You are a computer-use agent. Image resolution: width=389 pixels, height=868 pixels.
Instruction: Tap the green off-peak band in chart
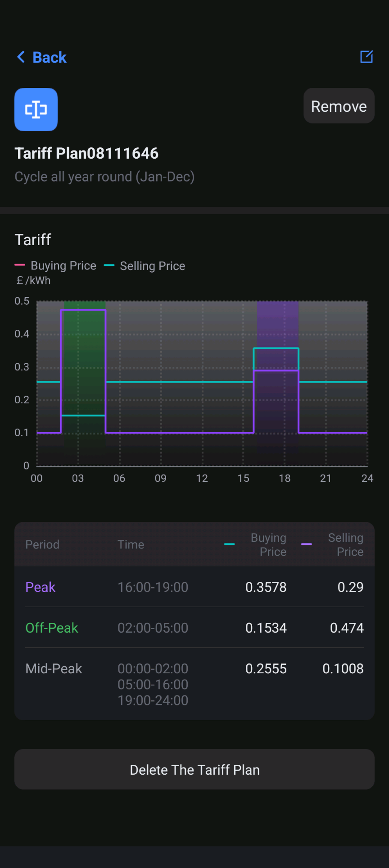[x=85, y=374]
